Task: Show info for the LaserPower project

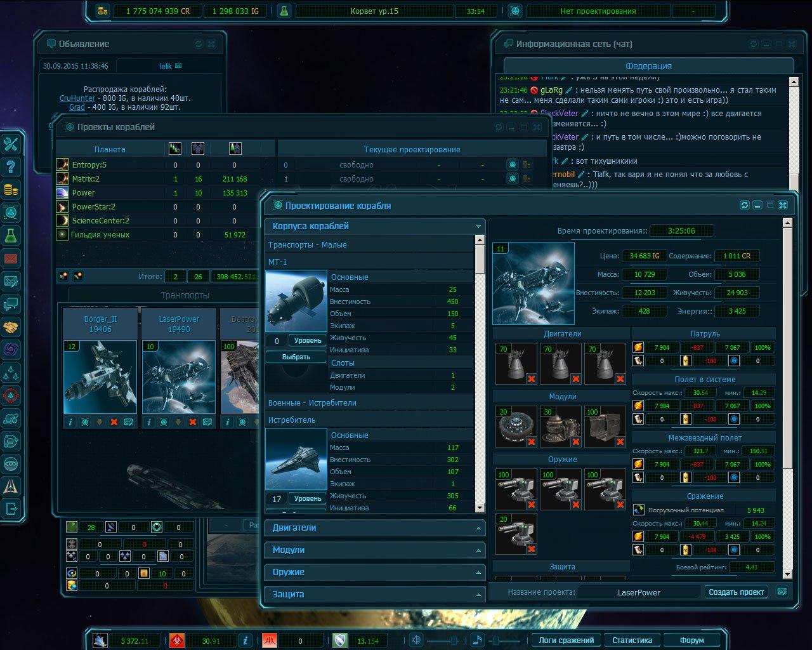Action: pyautogui.click(x=149, y=422)
